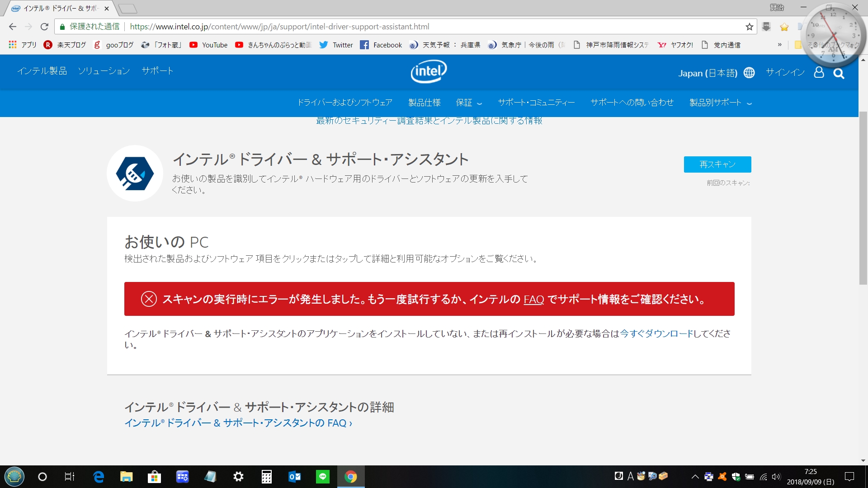Click the Avast tray icon
This screenshot has height=488, width=868.
coord(722,477)
